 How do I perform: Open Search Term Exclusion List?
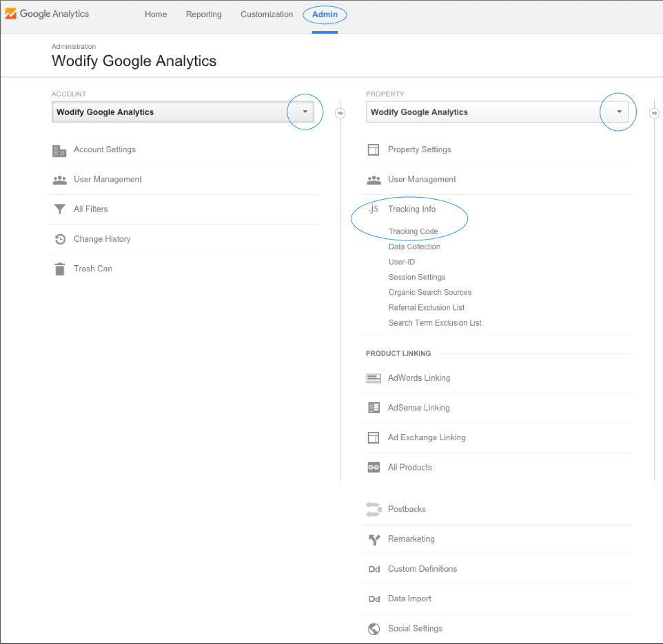pos(435,323)
